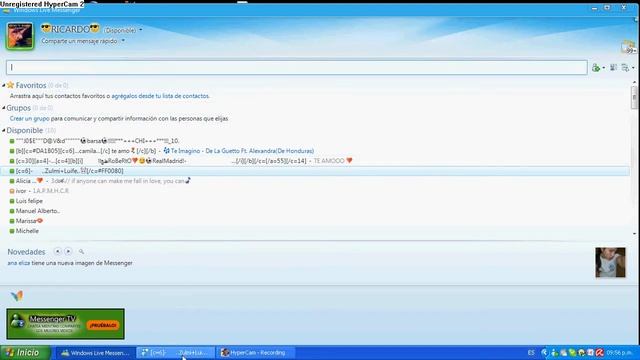Click the red Avira antivirus tray icon
The height and width of the screenshot is (360, 640).
point(599,353)
